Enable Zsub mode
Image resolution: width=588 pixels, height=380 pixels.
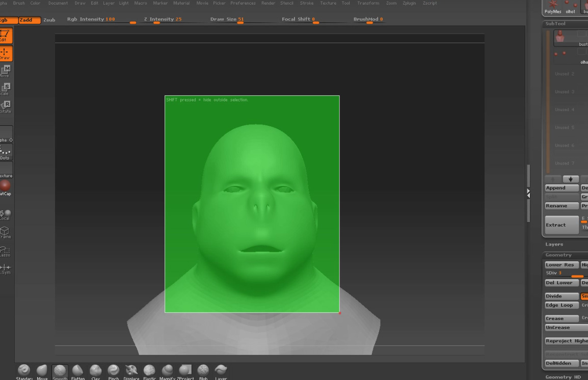click(49, 20)
